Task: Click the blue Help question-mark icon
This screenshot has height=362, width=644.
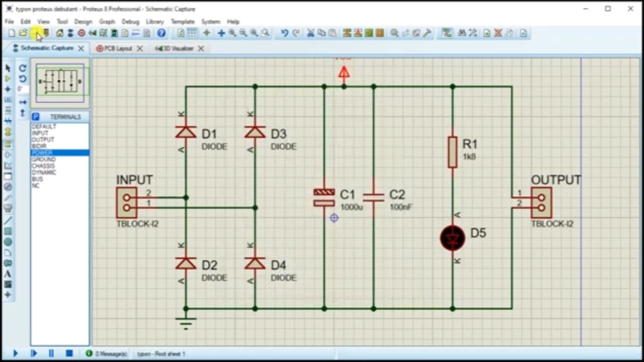Action: (x=161, y=33)
